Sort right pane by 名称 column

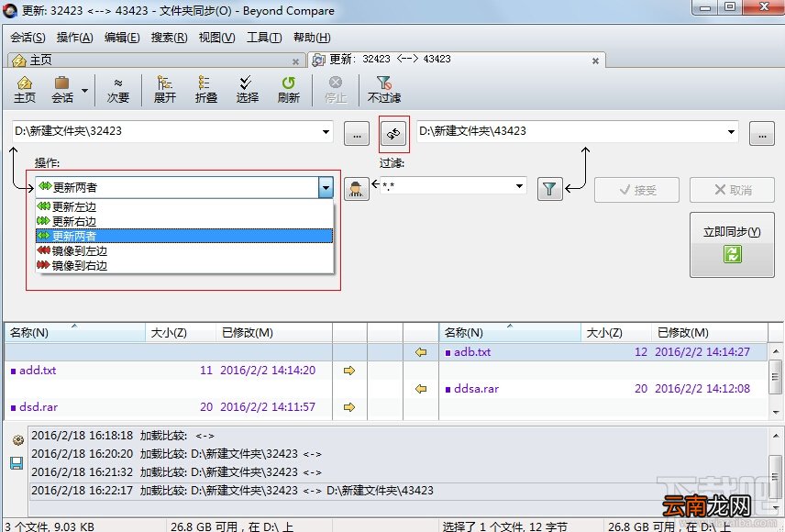(510, 333)
